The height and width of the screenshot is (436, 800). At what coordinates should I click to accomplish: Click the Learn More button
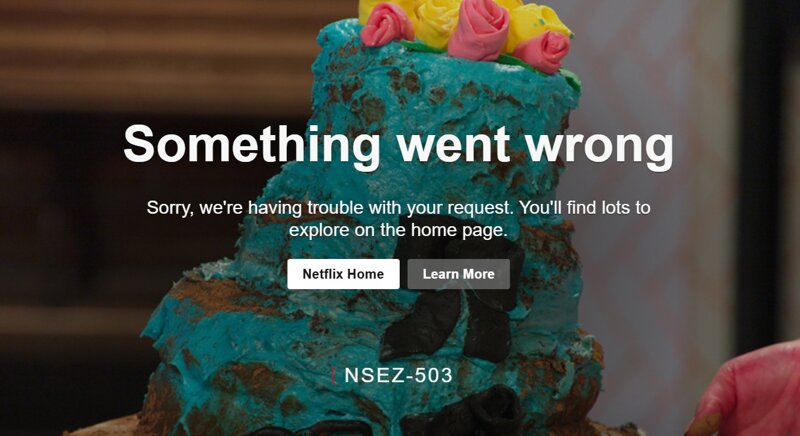click(458, 274)
